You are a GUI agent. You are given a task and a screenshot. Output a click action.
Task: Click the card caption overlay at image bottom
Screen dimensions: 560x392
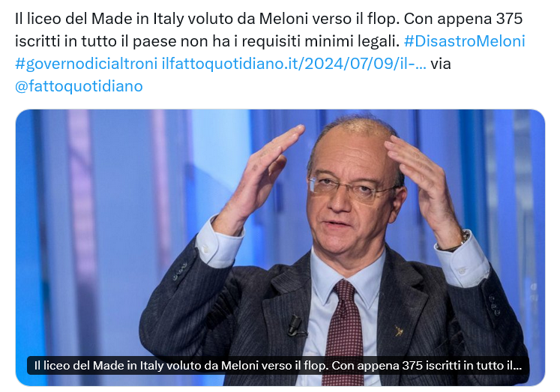(x=278, y=365)
